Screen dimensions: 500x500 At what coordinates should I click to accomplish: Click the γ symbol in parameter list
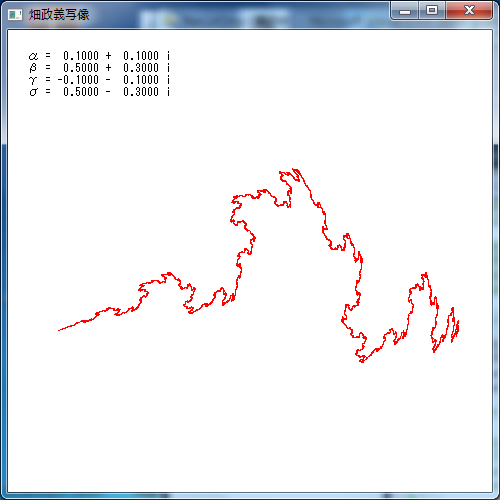33,80
